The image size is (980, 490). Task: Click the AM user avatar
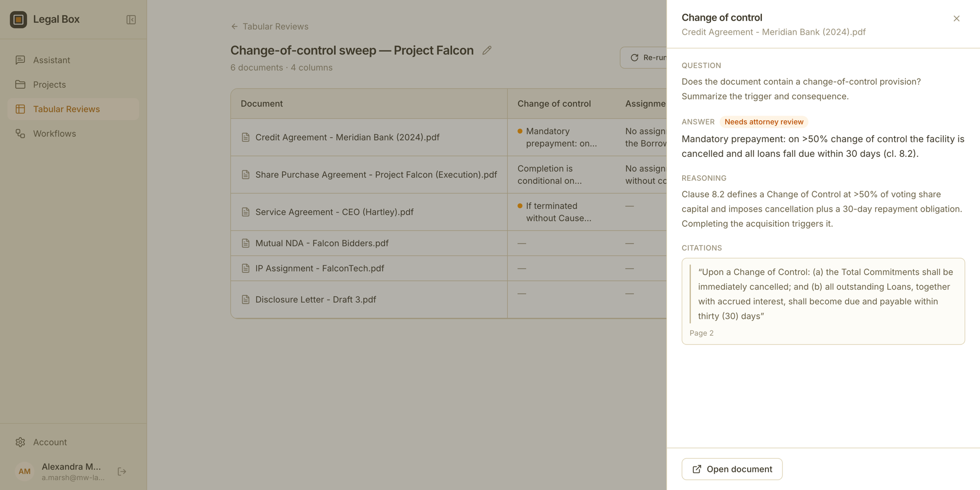tap(24, 471)
